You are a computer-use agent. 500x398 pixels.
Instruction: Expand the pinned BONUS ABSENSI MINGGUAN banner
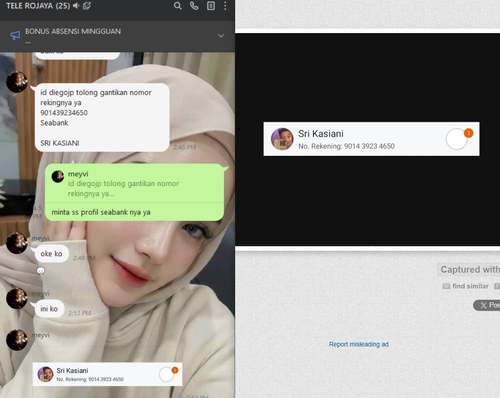(221, 36)
